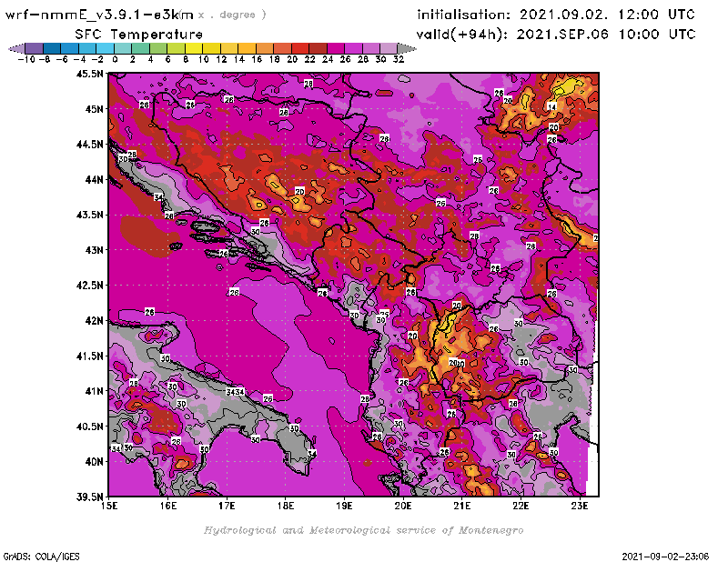Click the 43N latitude label
This screenshot has height=562, width=728.
click(x=94, y=250)
